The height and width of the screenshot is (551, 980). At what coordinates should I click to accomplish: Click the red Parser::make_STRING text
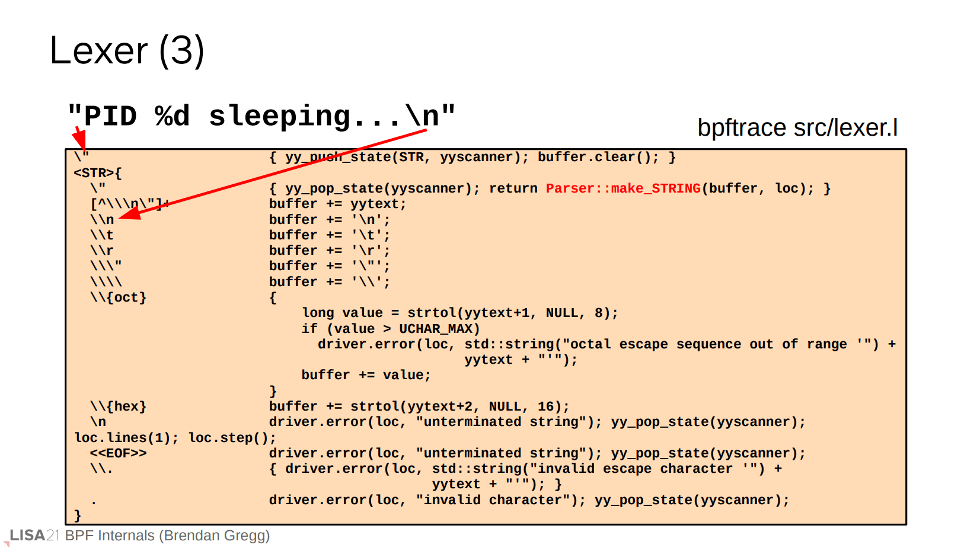pyautogui.click(x=623, y=188)
